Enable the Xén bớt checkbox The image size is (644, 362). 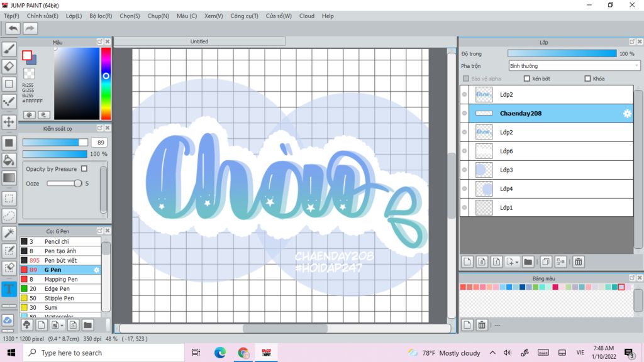pyautogui.click(x=527, y=79)
